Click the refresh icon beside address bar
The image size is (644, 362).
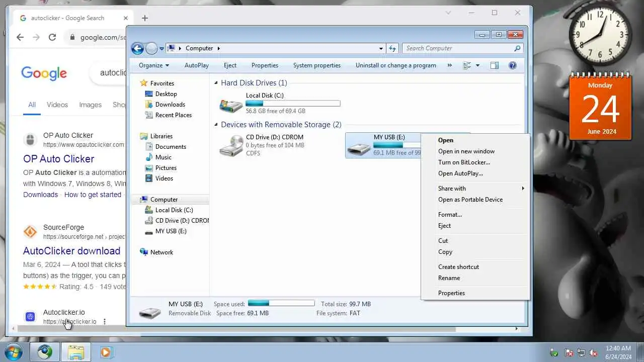pos(392,48)
